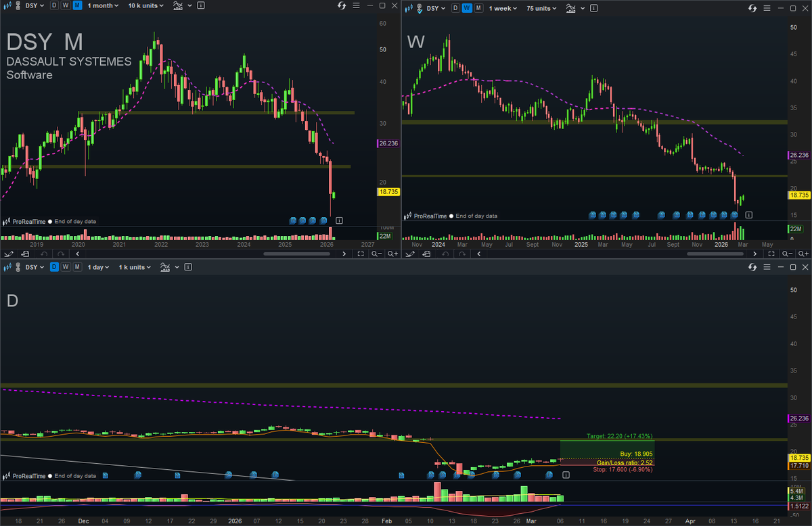
Task: Open the '75 units' history dropdown
Action: (x=541, y=9)
